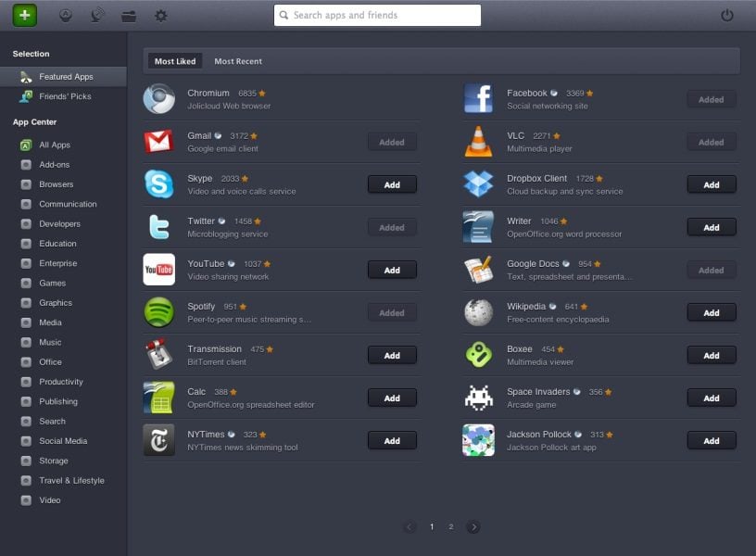
Task: Open the Productivity category
Action: click(x=61, y=382)
